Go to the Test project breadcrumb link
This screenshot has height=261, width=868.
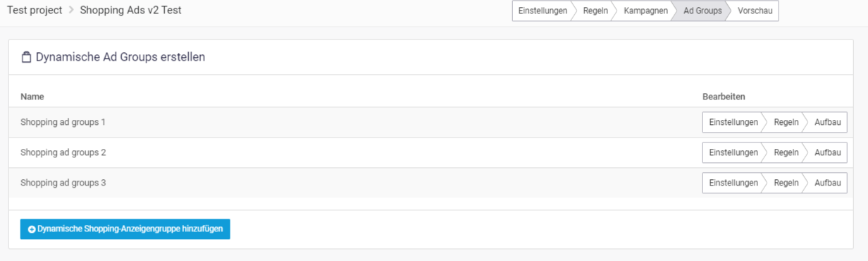pyautogui.click(x=35, y=11)
